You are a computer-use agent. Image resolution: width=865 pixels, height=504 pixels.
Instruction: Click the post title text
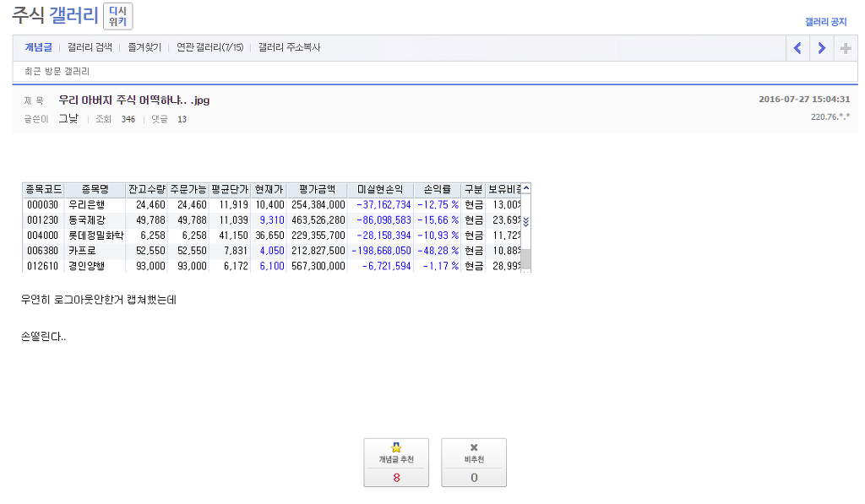[134, 100]
